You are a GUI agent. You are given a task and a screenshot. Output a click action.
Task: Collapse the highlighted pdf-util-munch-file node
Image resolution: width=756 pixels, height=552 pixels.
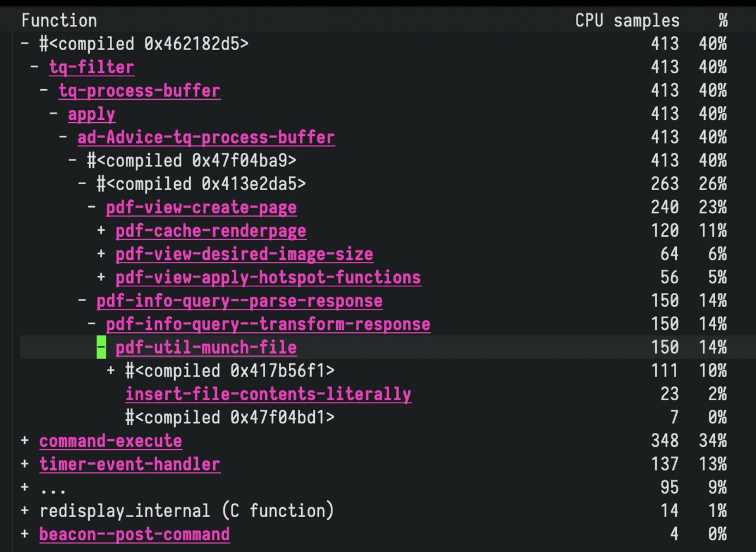101,348
